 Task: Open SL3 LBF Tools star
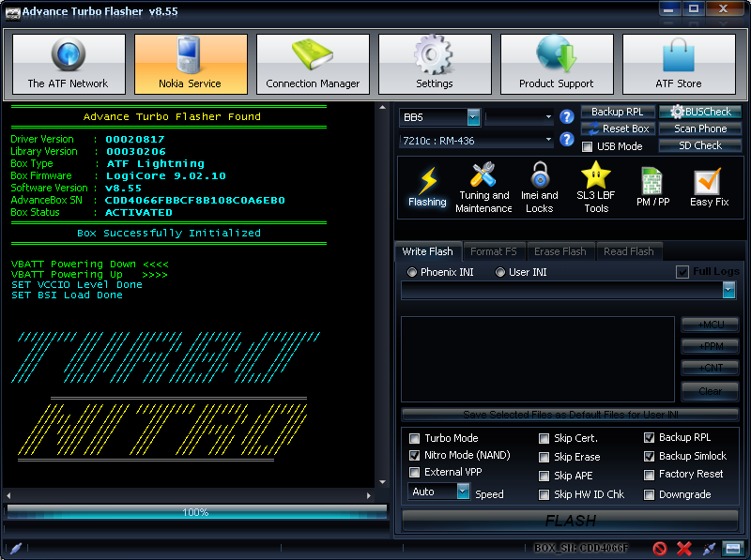(x=596, y=188)
